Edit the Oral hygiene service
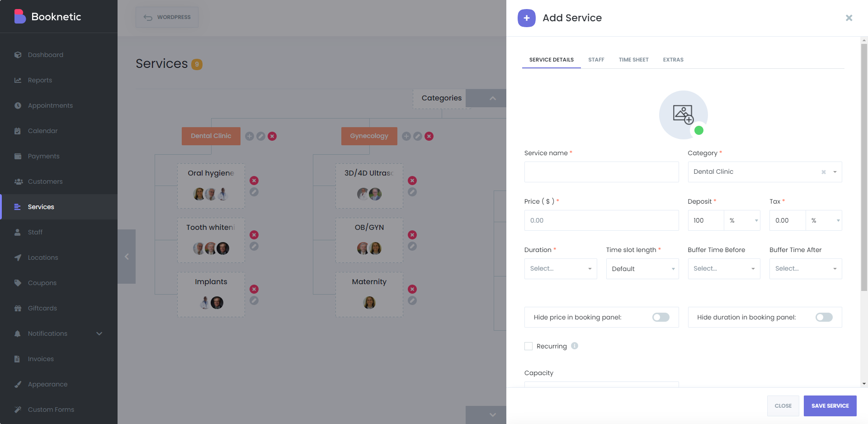The height and width of the screenshot is (424, 868). pyautogui.click(x=254, y=192)
